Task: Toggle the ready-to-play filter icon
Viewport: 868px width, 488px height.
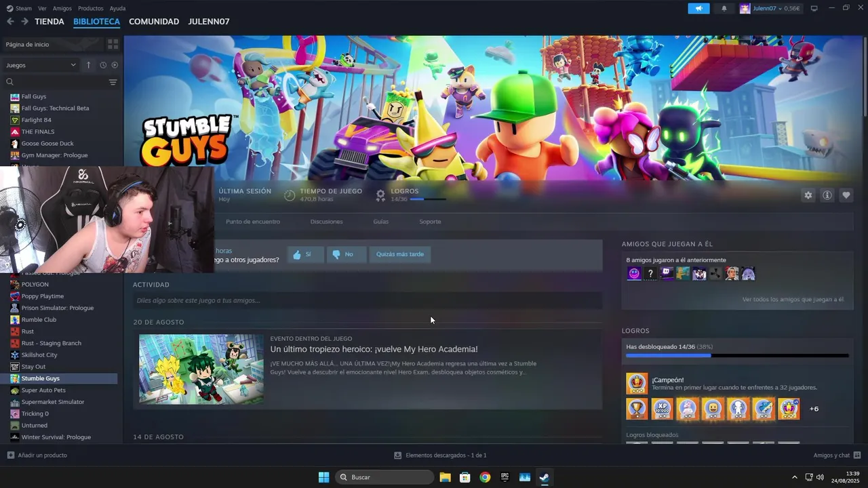Action: (x=115, y=65)
